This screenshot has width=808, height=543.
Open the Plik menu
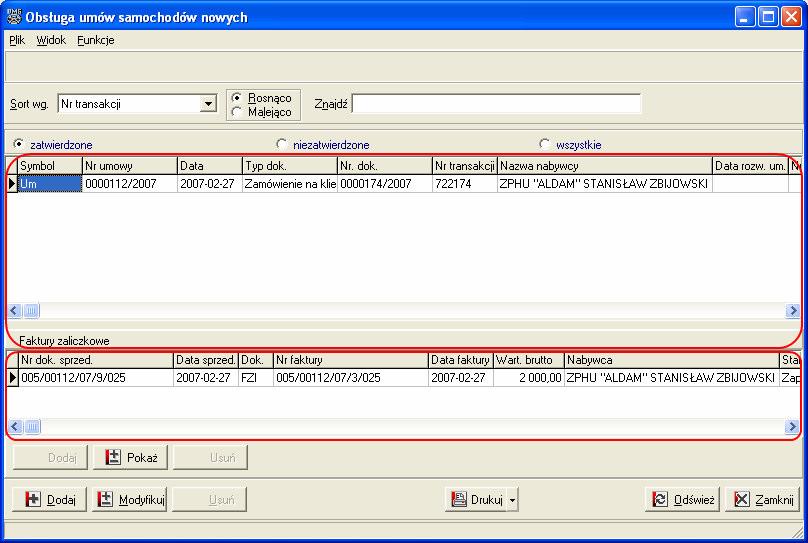pos(17,40)
